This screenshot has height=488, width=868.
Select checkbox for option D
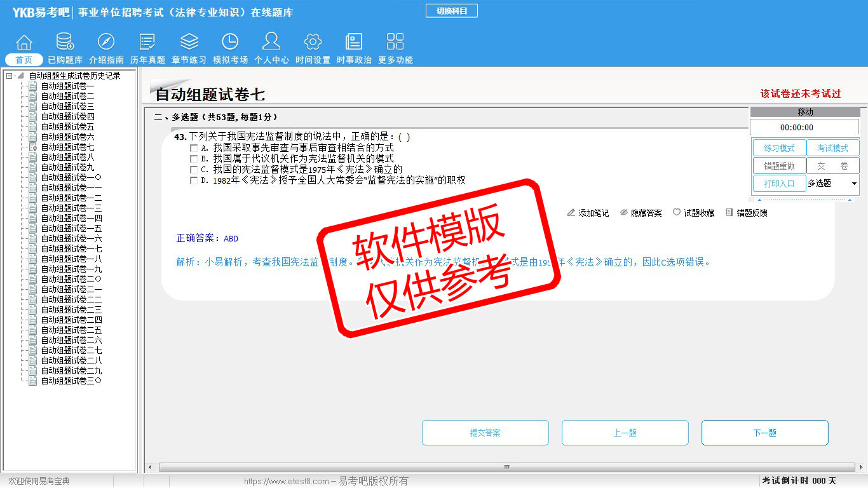click(x=194, y=180)
